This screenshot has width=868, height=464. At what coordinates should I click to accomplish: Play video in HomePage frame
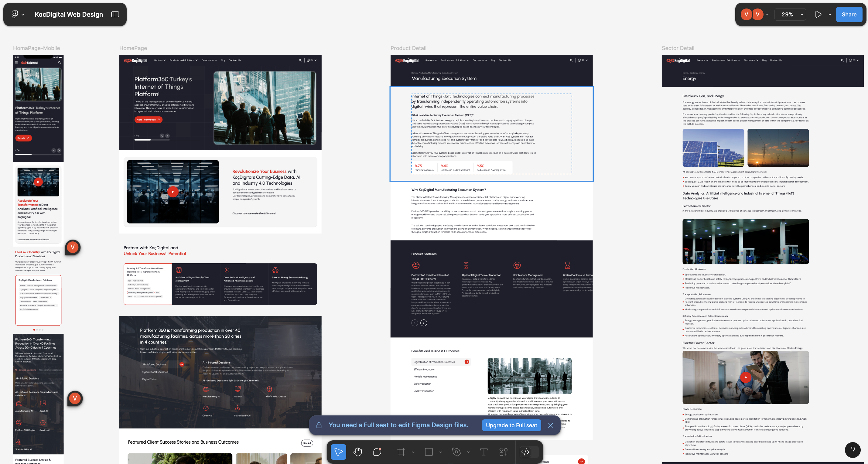point(173,192)
